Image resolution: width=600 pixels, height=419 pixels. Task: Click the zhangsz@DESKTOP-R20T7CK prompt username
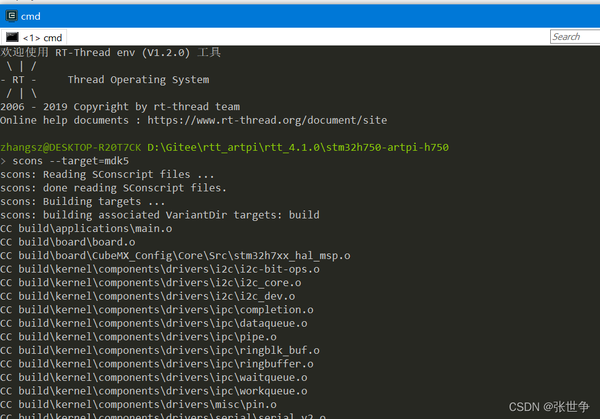coord(70,147)
